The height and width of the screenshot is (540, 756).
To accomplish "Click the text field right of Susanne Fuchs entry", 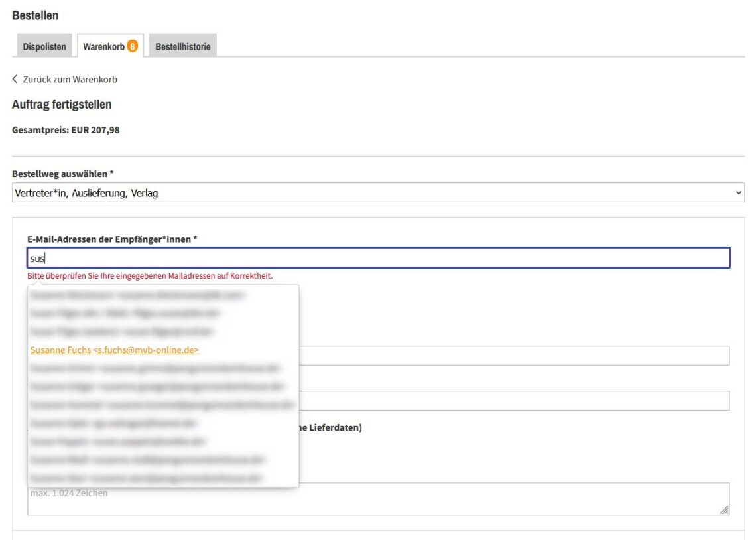I will pyautogui.click(x=514, y=356).
